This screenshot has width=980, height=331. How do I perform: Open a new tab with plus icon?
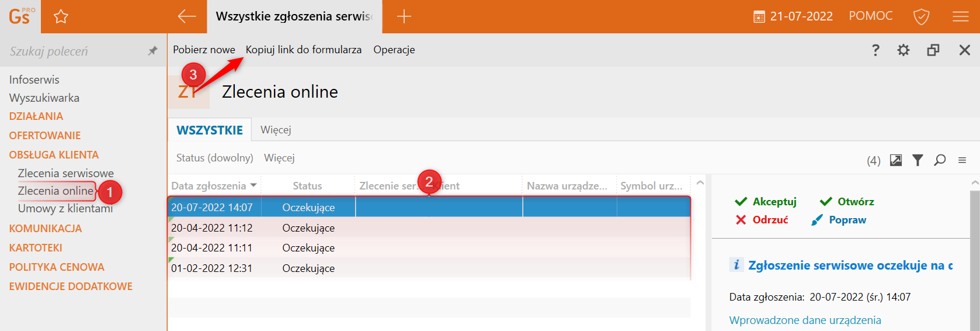point(404,16)
